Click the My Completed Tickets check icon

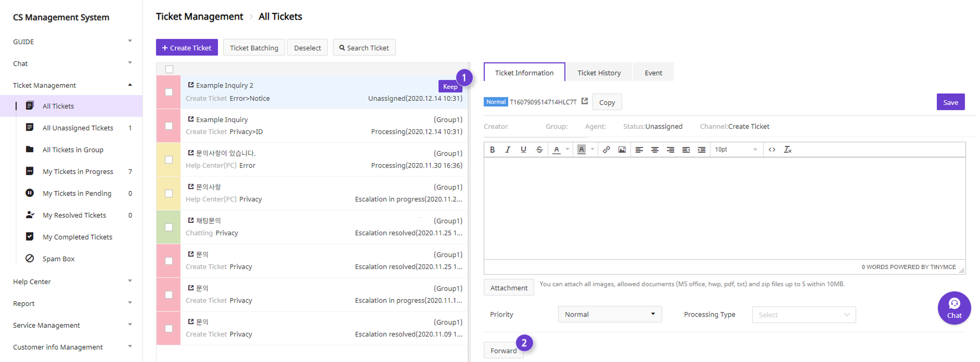tap(30, 237)
